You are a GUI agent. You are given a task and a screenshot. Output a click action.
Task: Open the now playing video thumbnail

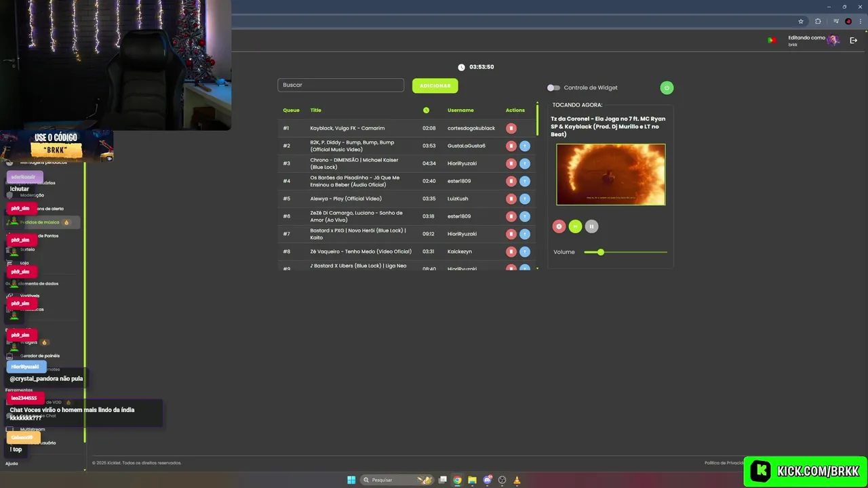pyautogui.click(x=611, y=174)
